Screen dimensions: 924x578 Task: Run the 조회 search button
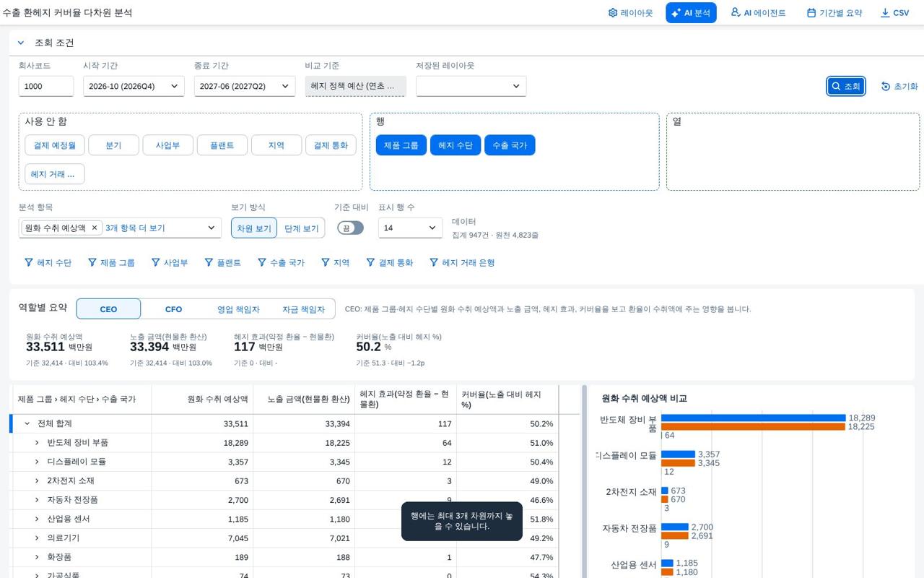(x=846, y=86)
